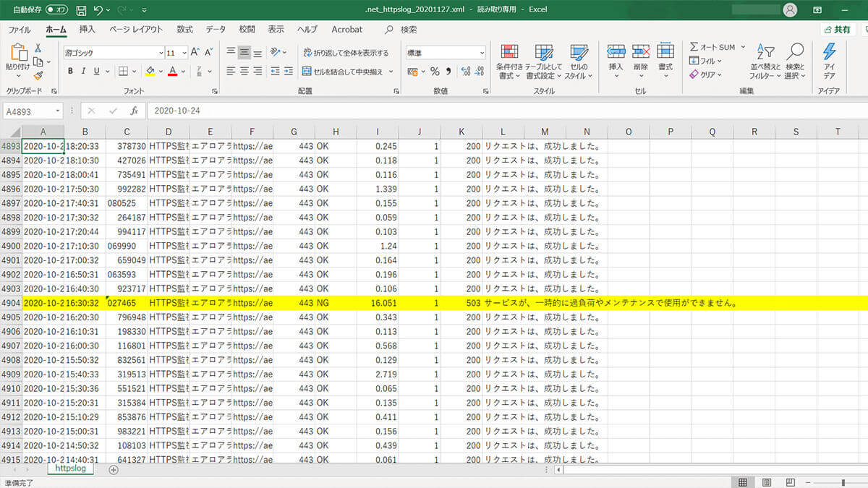Toggle right text alignment
868x488 pixels.
tap(258, 72)
